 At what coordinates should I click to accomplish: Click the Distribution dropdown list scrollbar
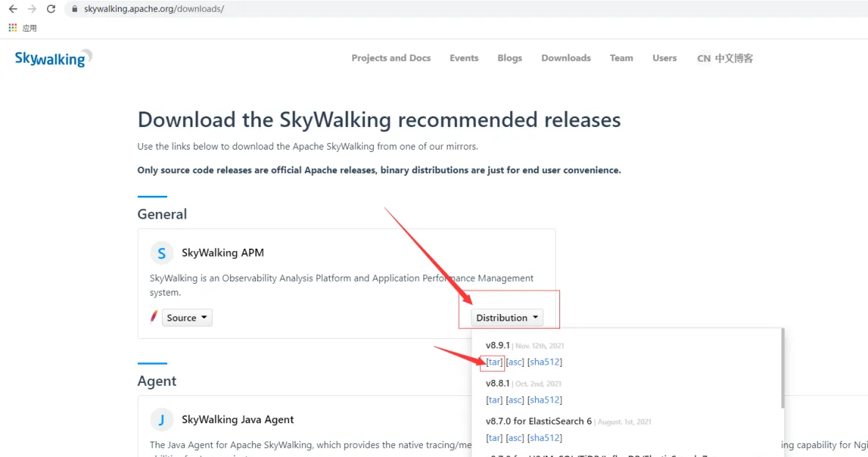click(x=782, y=368)
